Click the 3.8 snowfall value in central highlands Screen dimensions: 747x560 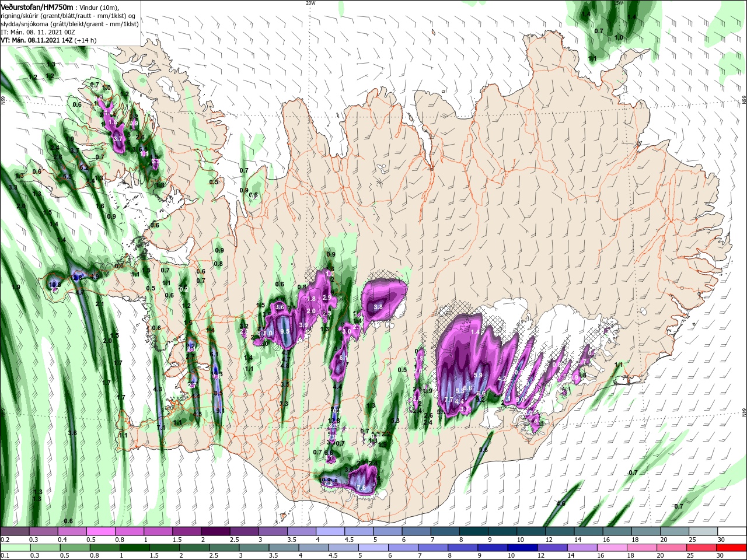click(378, 307)
